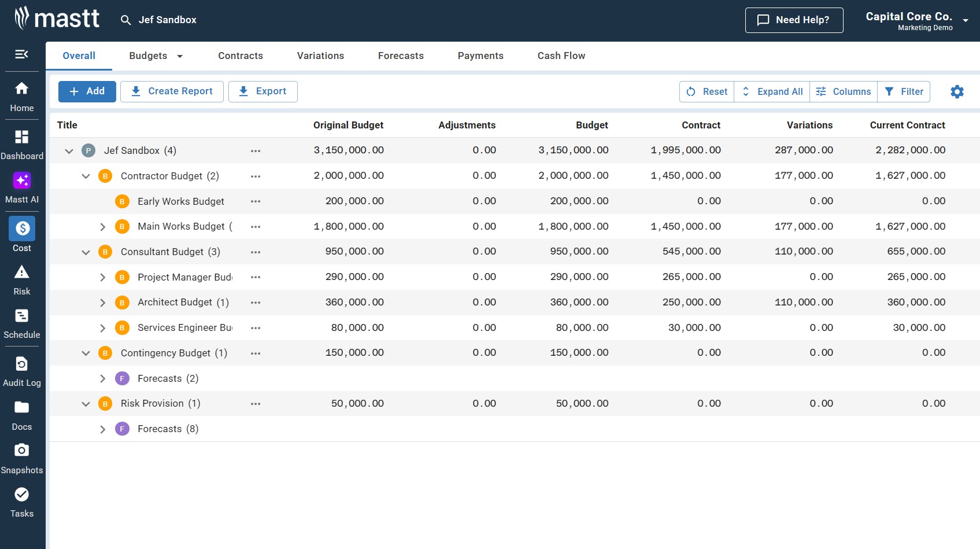980x549 pixels.
Task: Switch to the Cash Flow tab
Action: point(561,56)
